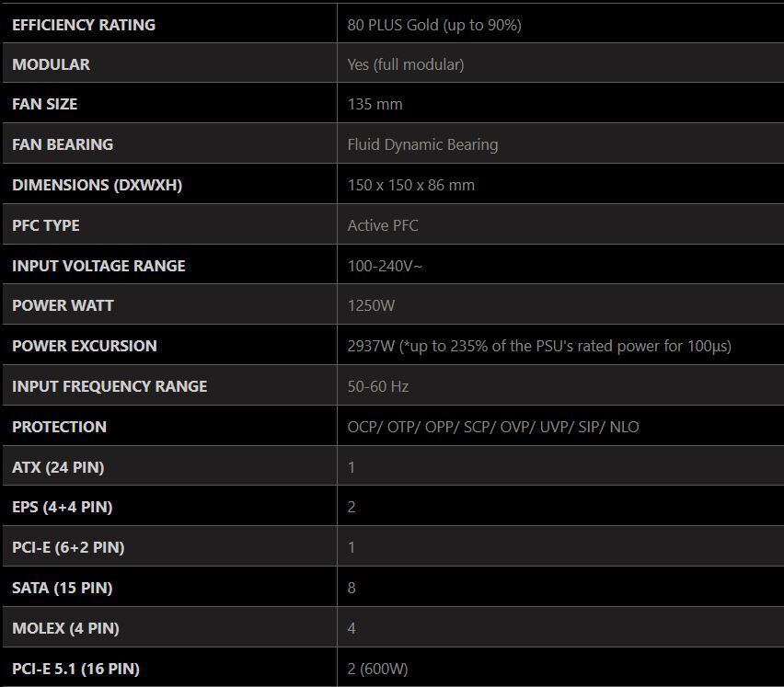Click the Active PFC value
The width and height of the screenshot is (784, 687).
(383, 225)
